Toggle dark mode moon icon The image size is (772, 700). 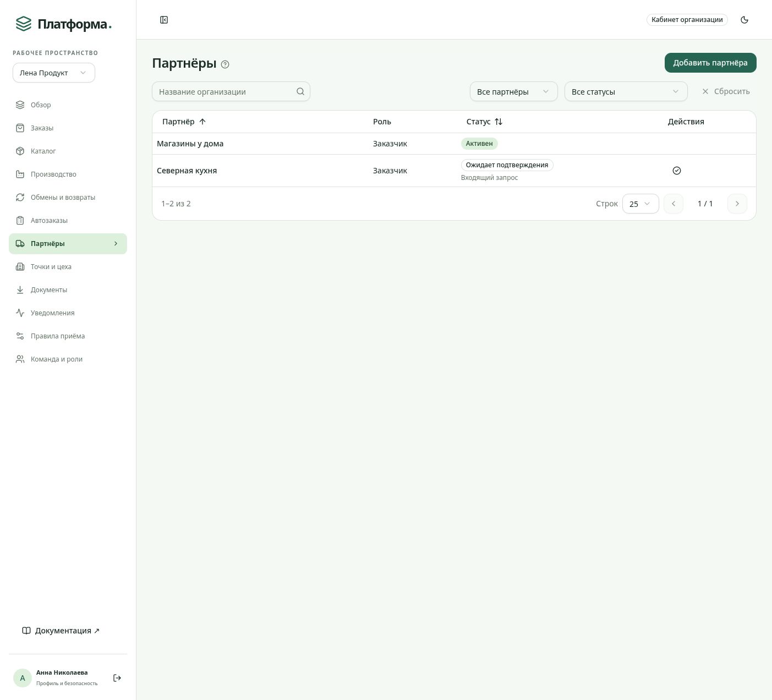coord(744,20)
